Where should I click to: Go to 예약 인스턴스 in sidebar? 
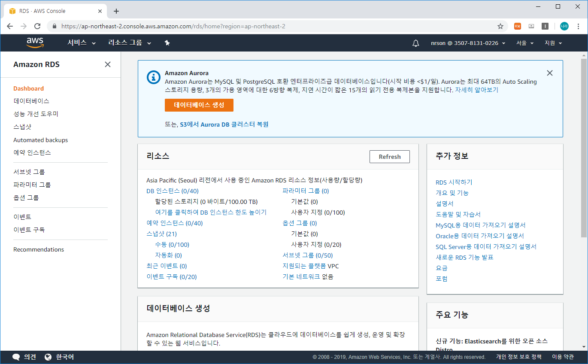[x=32, y=152]
